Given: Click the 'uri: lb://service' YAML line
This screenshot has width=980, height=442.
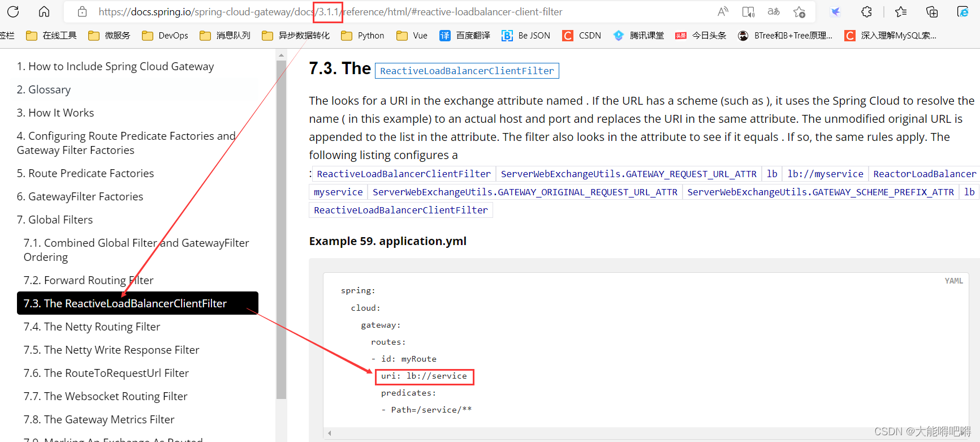Looking at the screenshot, I should tap(424, 376).
